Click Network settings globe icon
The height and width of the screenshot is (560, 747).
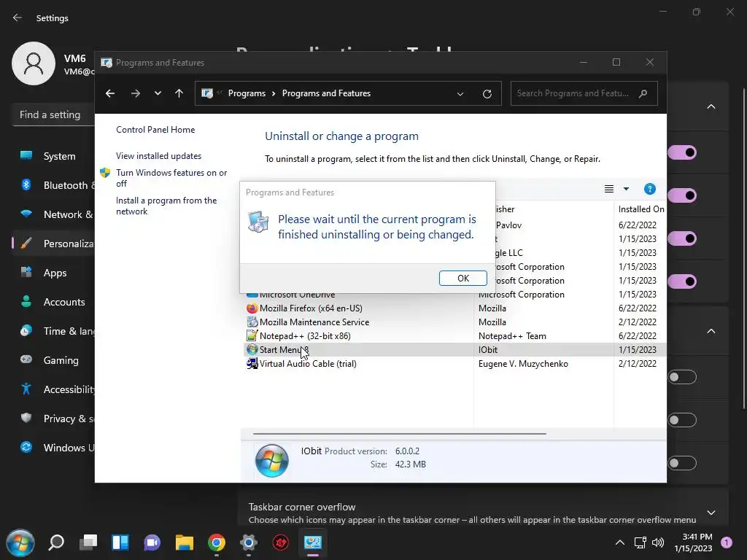(x=26, y=214)
